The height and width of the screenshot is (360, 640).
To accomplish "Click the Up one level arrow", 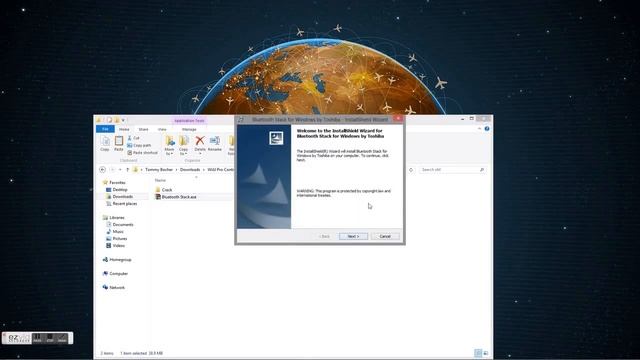I will [x=127, y=169].
